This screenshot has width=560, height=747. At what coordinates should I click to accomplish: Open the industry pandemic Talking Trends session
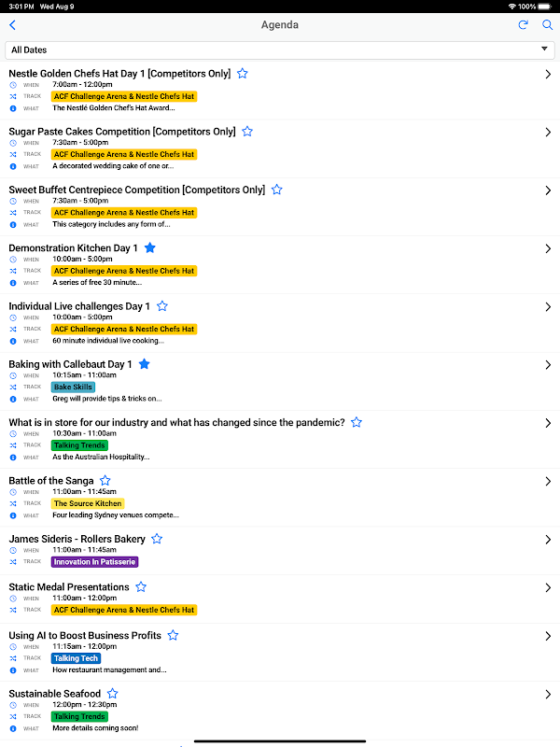click(177, 423)
